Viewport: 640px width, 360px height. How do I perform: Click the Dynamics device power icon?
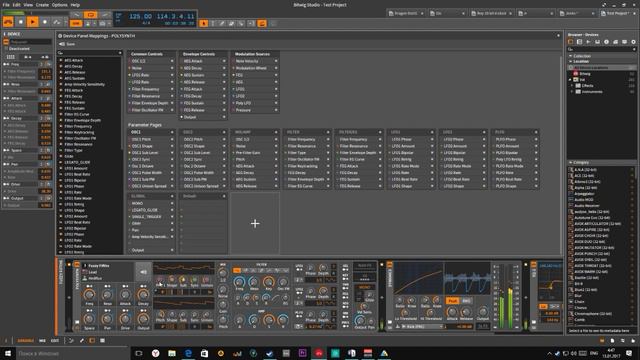(389, 265)
